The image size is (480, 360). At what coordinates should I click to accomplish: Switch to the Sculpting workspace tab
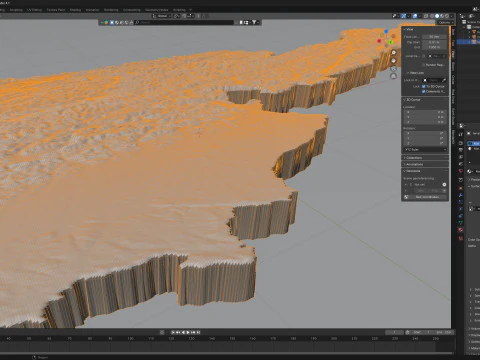pyautogui.click(x=16, y=10)
